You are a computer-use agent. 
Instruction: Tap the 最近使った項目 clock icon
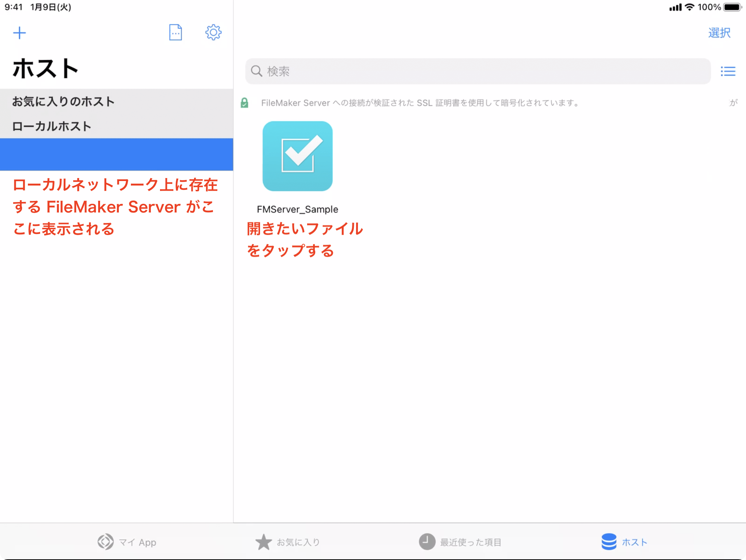point(426,542)
